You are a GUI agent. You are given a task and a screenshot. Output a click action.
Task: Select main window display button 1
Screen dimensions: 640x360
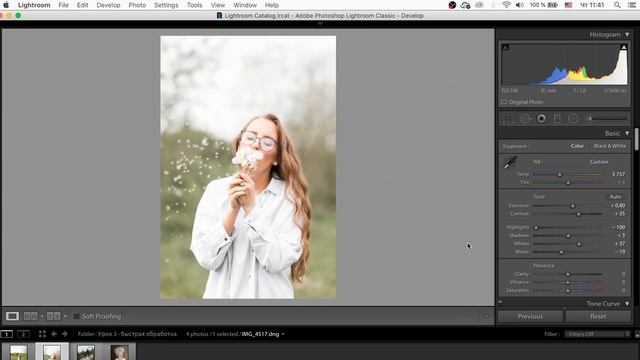pos(7,334)
